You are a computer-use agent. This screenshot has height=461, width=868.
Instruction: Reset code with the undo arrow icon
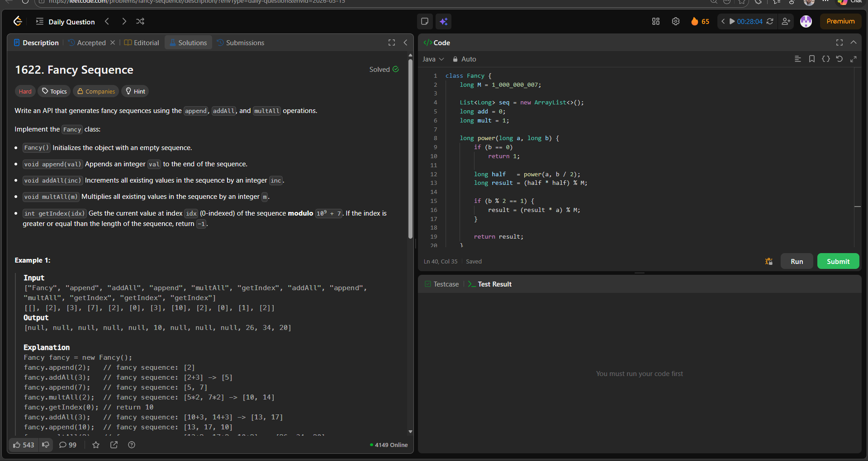click(839, 59)
